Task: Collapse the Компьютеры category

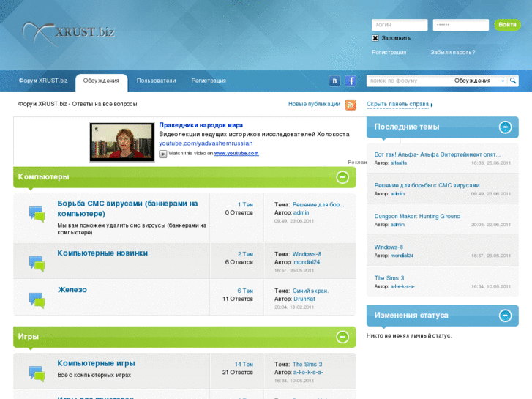Action: (342, 177)
